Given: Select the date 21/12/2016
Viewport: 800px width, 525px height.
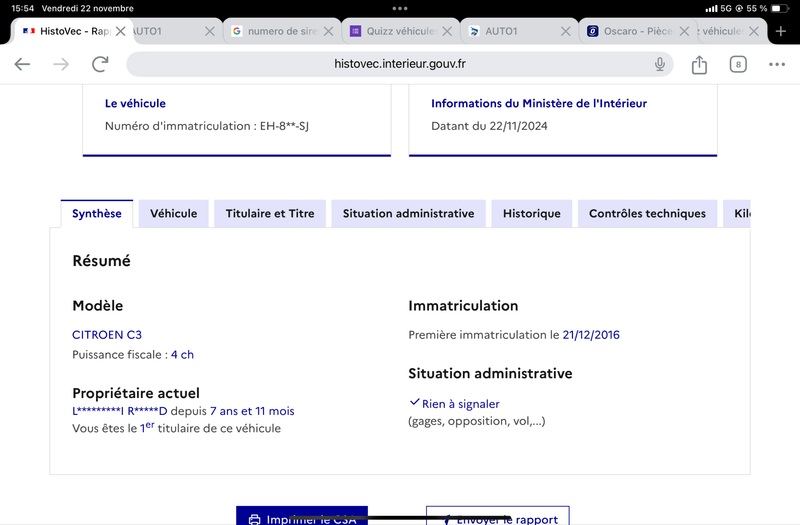Looking at the screenshot, I should pyautogui.click(x=591, y=335).
